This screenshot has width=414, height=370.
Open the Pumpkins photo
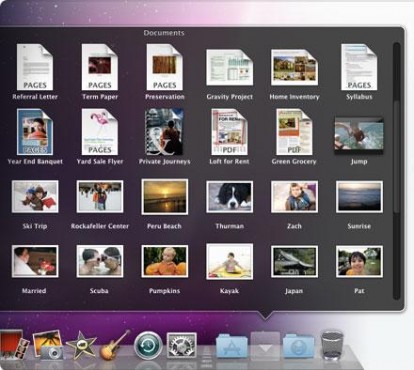(x=164, y=261)
